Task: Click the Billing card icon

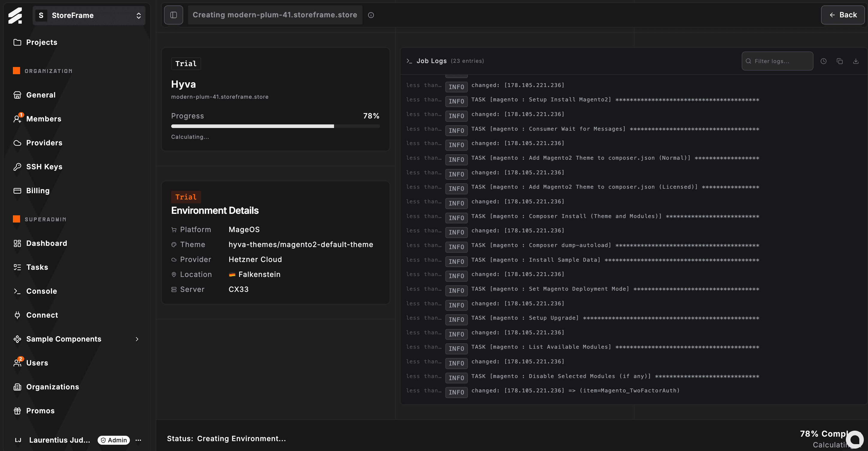Action: coord(17,191)
